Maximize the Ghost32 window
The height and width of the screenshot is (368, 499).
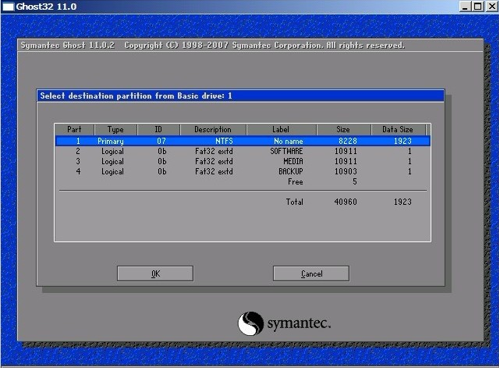[x=478, y=6]
